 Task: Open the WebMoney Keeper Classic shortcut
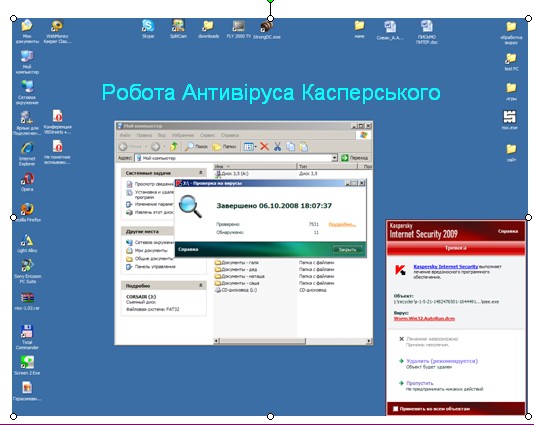[x=57, y=31]
